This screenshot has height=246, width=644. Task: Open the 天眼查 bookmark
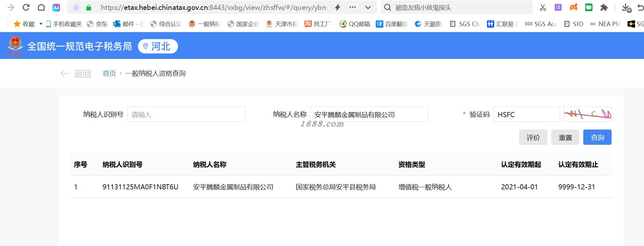point(429,24)
